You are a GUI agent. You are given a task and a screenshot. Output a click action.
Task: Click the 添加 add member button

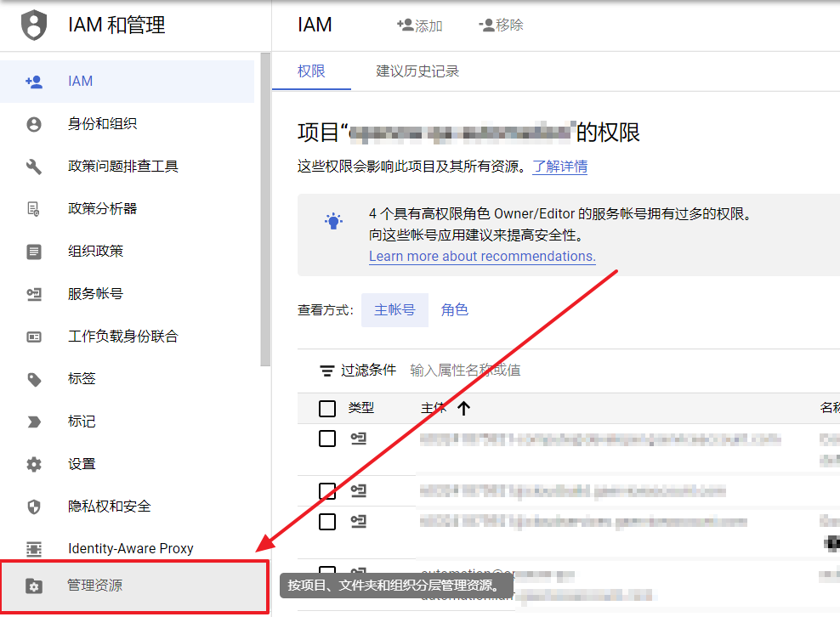420,25
